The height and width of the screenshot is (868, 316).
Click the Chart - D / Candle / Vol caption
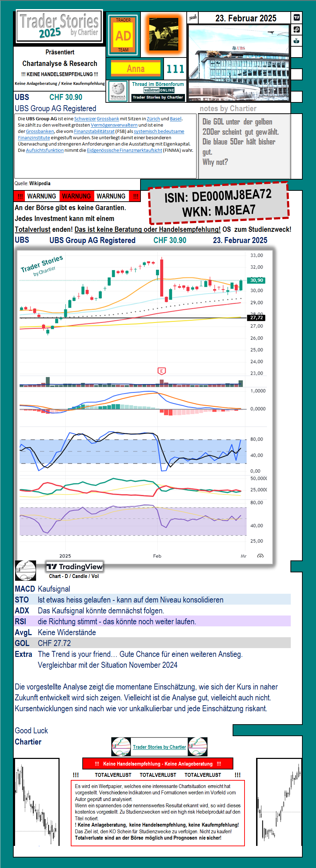click(74, 576)
